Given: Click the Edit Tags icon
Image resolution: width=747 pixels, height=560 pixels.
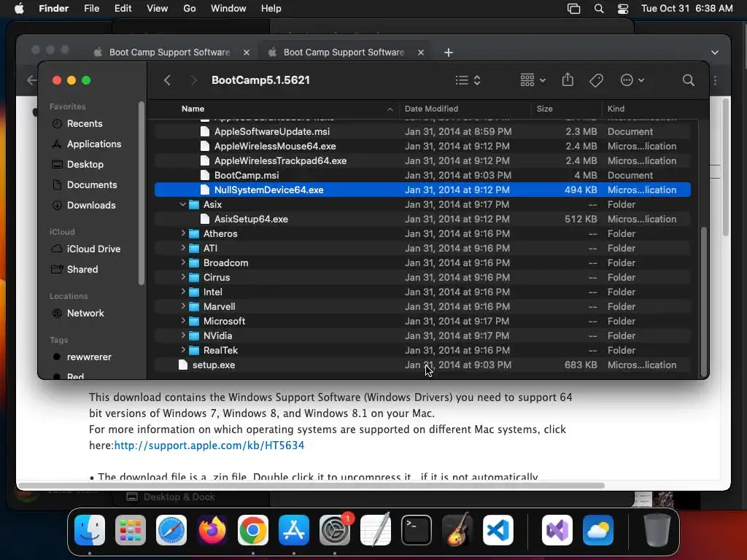Looking at the screenshot, I should coord(596,80).
